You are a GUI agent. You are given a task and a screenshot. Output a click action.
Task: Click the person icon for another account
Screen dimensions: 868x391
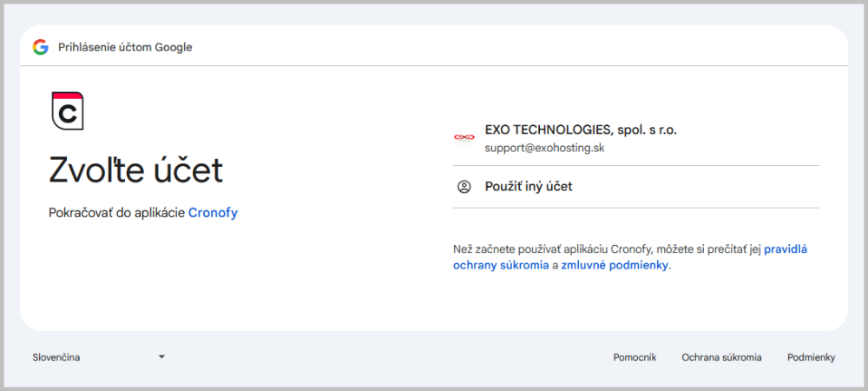click(464, 186)
